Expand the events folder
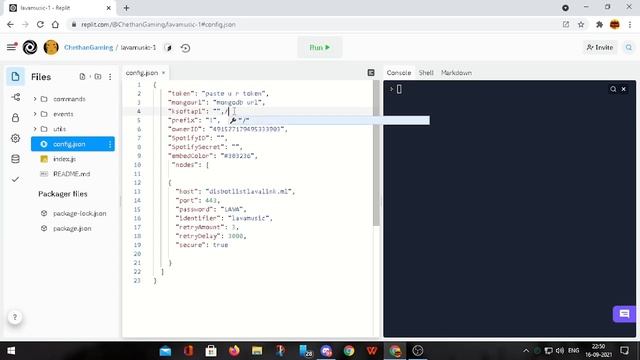 point(35,114)
